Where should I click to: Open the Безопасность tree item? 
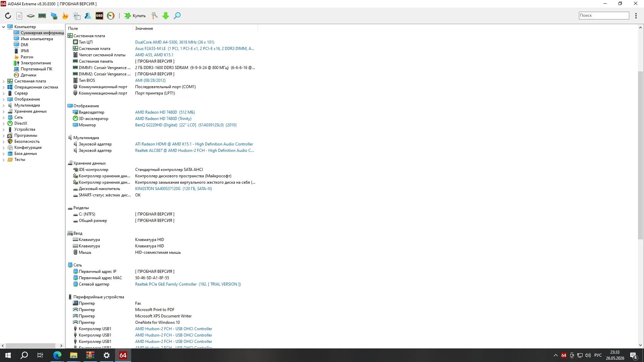[x=24, y=141]
